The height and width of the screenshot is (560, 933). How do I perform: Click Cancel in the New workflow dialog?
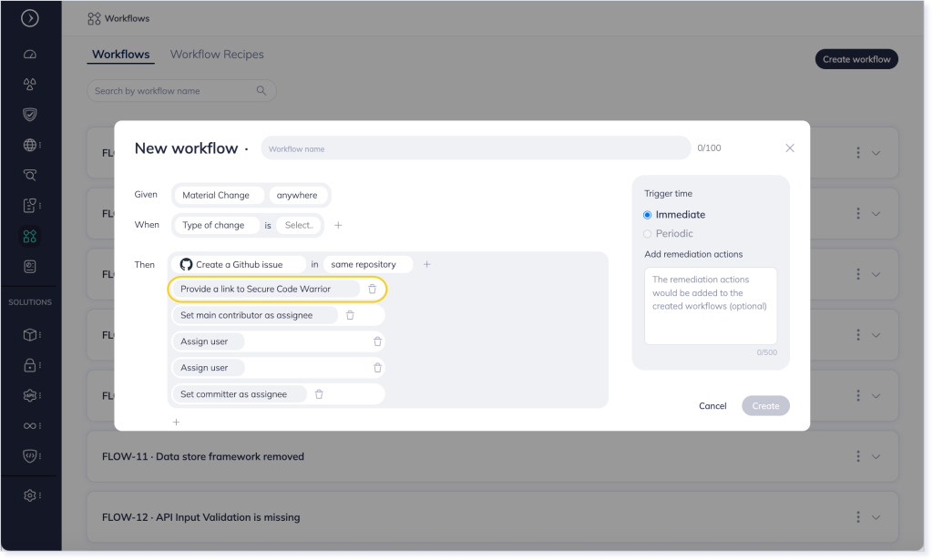(x=713, y=406)
